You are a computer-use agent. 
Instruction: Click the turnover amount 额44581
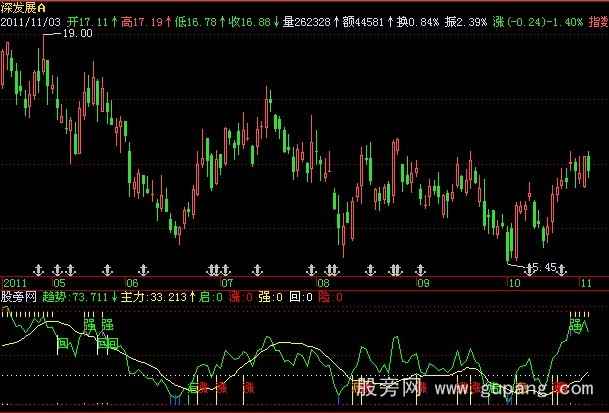point(363,22)
